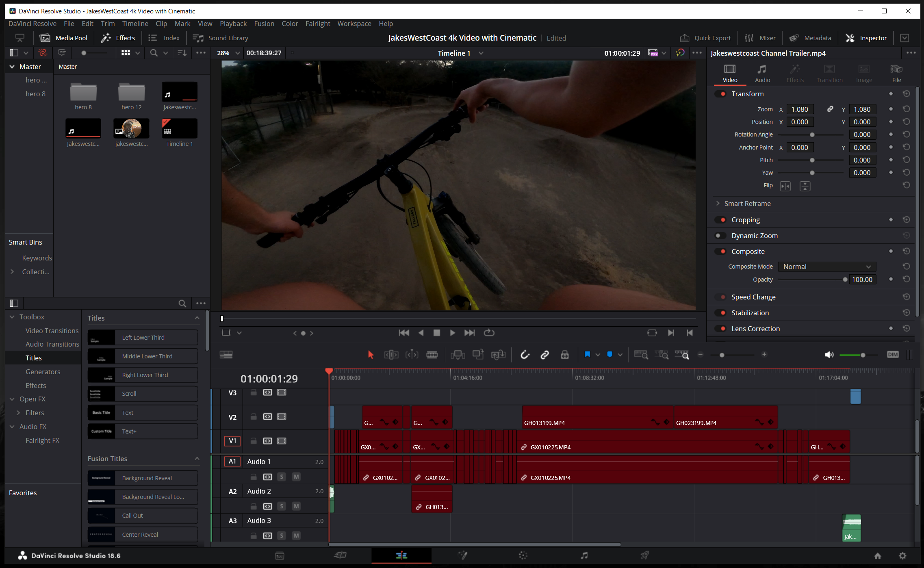
Task: Adjust the Opacity slider
Action: [845, 280]
